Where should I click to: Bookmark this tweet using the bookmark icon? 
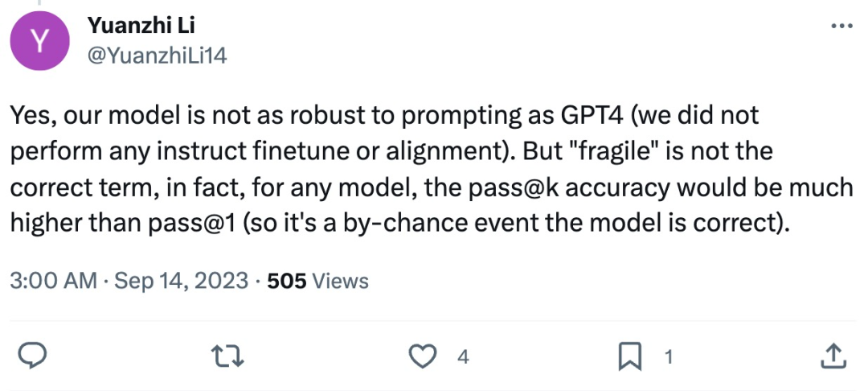pos(631,356)
